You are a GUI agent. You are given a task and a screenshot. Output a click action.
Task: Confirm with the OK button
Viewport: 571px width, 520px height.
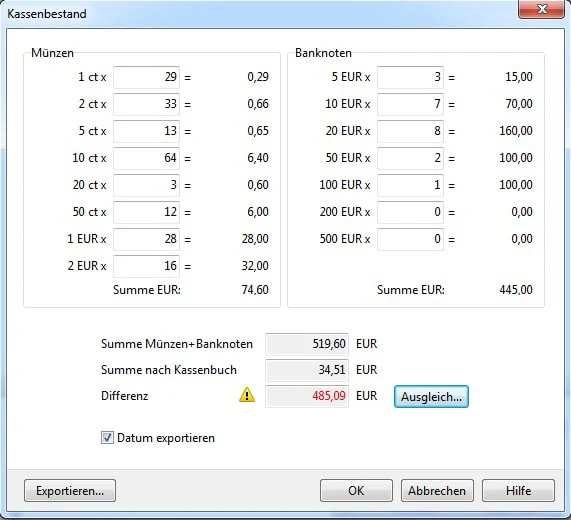[356, 491]
